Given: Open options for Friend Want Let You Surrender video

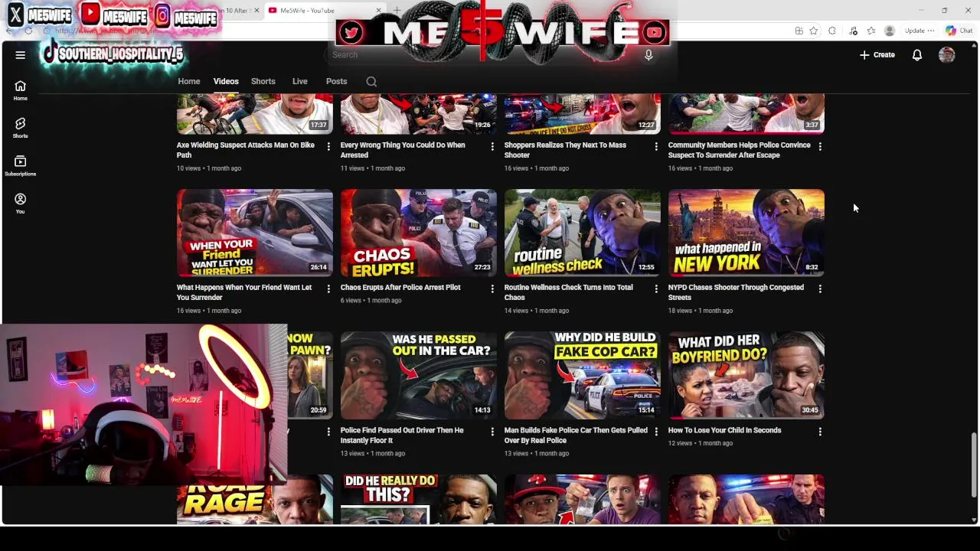Looking at the screenshot, I should click(328, 289).
